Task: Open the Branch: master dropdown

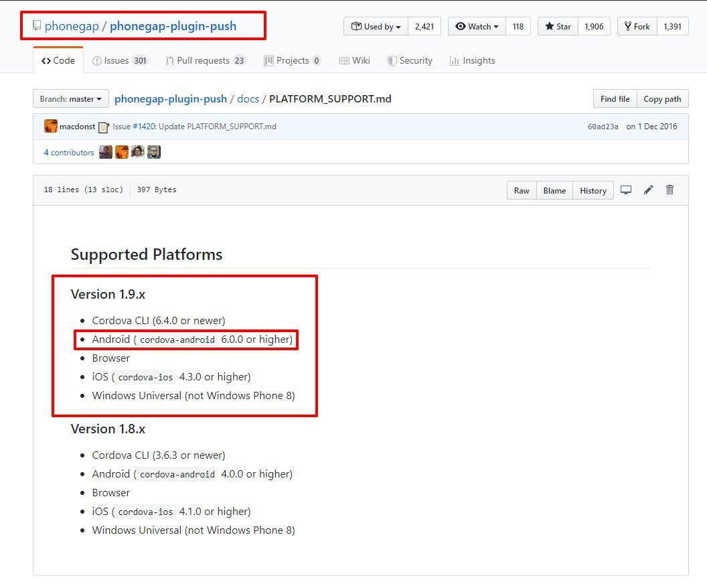Action: 71,98
